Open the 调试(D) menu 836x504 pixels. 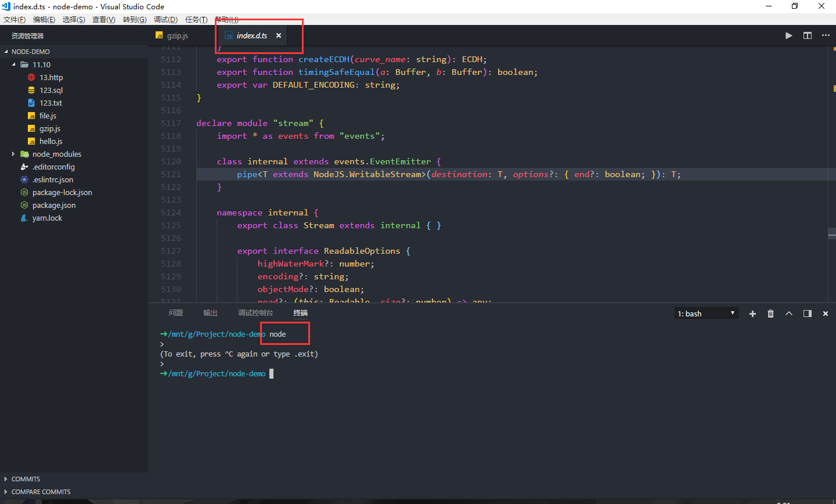tap(165, 19)
